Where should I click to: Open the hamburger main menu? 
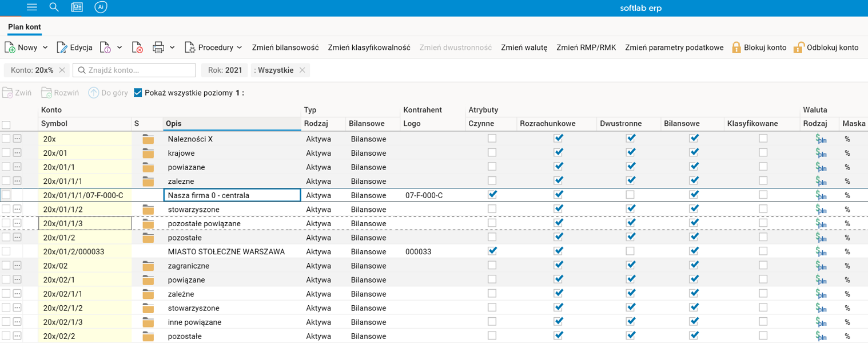pos(32,7)
